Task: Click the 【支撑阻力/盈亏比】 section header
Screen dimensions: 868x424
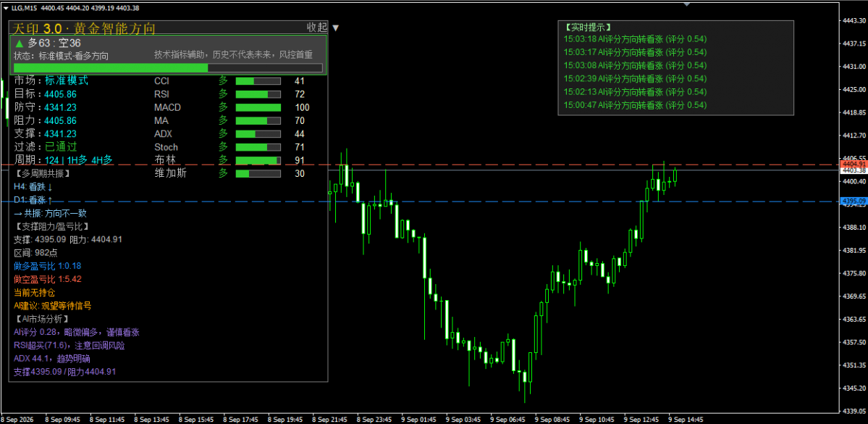Action: tap(51, 227)
